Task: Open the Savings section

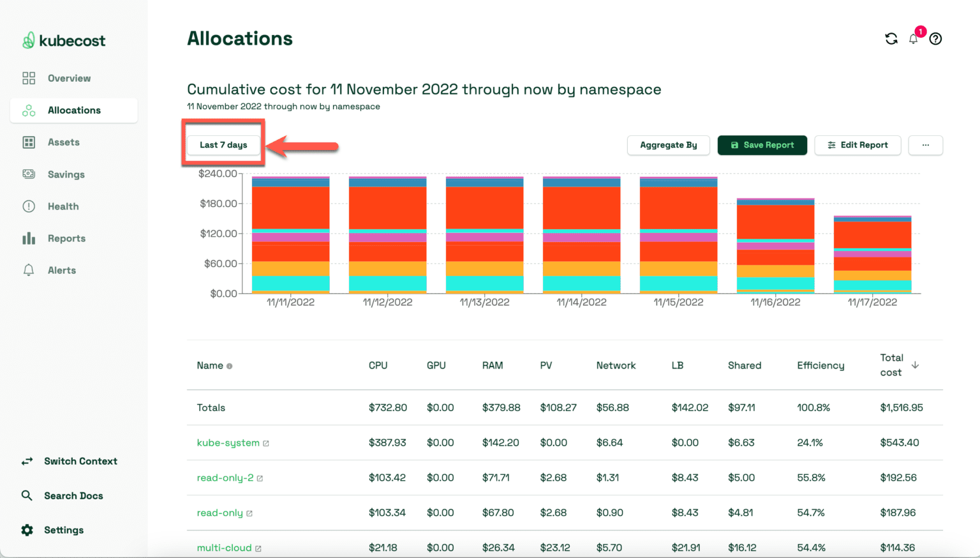Action: [x=66, y=174]
